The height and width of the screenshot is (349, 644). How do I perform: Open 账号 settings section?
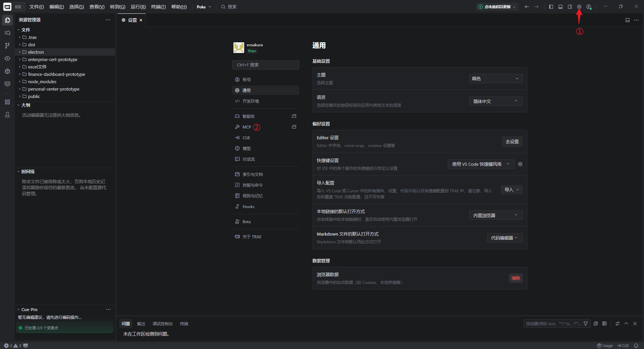click(x=265, y=80)
